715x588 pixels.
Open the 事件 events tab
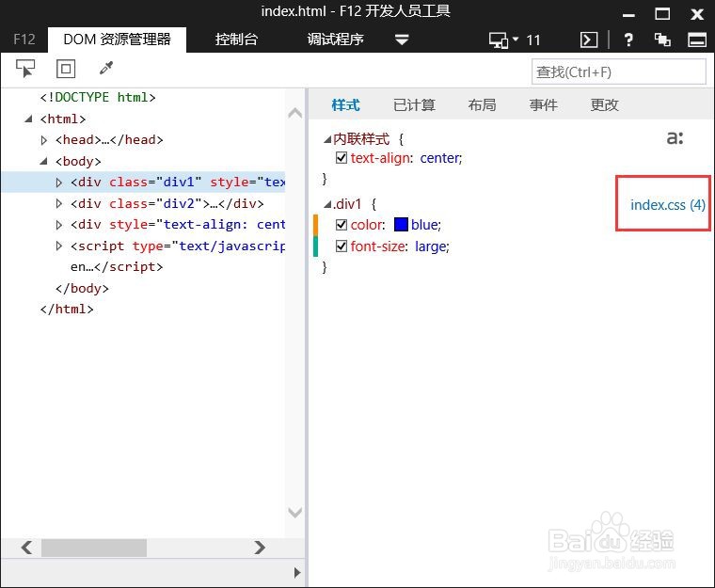(543, 105)
